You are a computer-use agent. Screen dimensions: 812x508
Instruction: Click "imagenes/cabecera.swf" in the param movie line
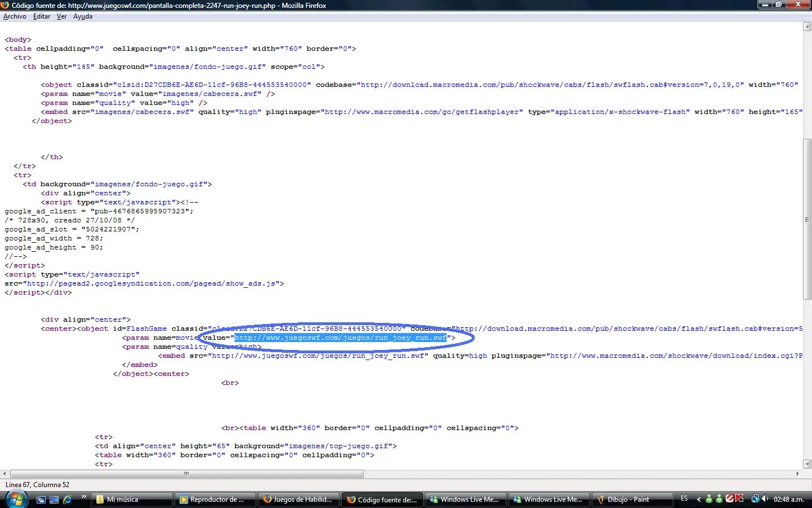click(x=210, y=94)
